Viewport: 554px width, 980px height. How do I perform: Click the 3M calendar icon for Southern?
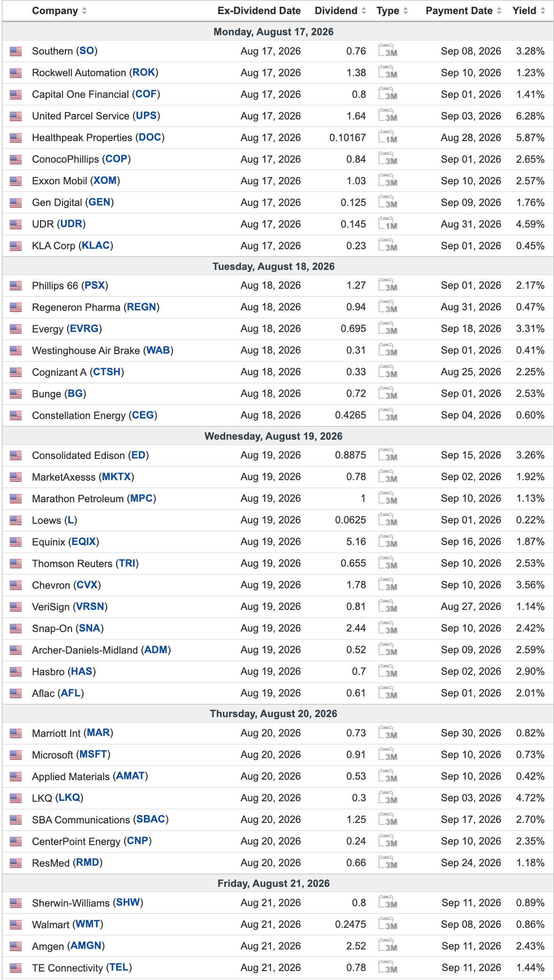[x=388, y=50]
